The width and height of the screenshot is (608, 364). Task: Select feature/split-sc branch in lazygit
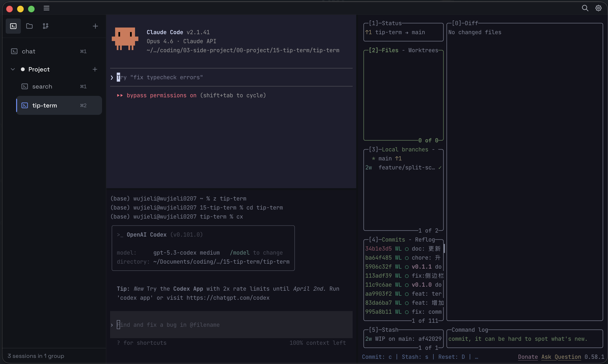pos(406,168)
